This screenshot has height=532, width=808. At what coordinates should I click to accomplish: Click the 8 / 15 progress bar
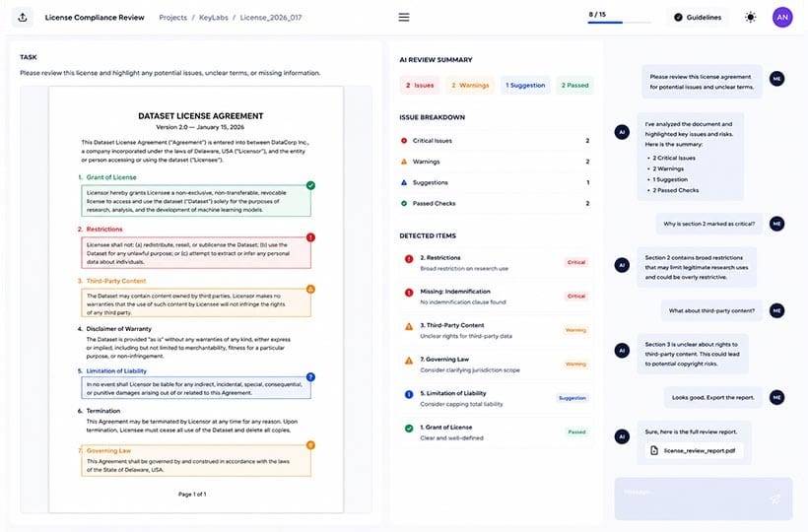click(x=619, y=22)
